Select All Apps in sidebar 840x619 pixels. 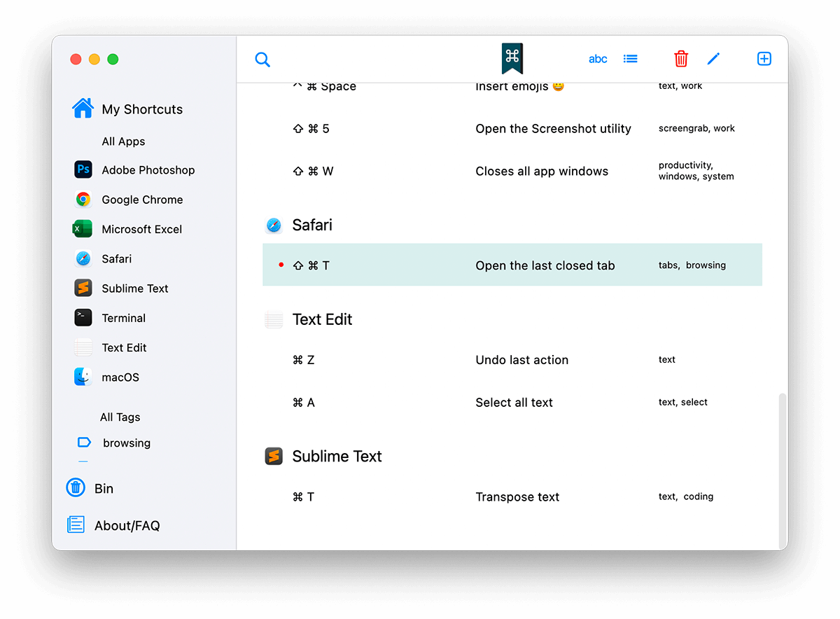click(123, 141)
